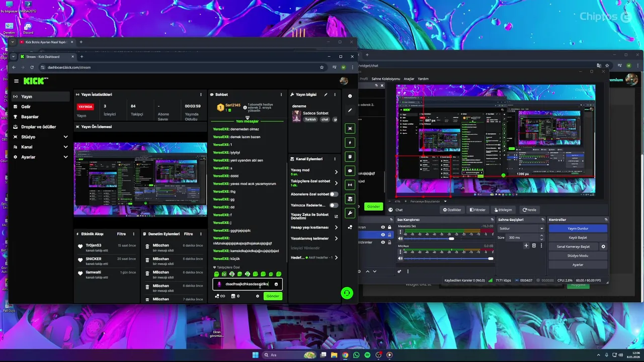The height and width of the screenshot is (362, 644).
Task: Open chat settings gear beside Gönder
Action: [x=258, y=296]
